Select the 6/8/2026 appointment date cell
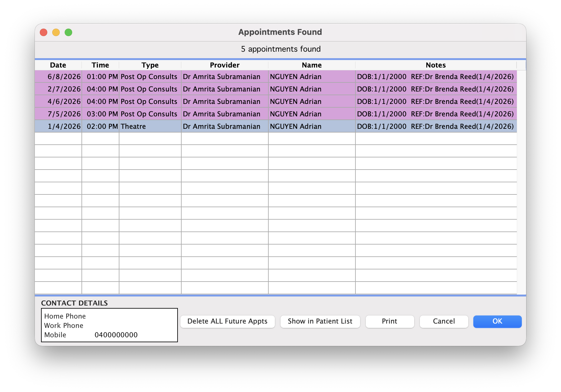The image size is (561, 392). [58, 77]
